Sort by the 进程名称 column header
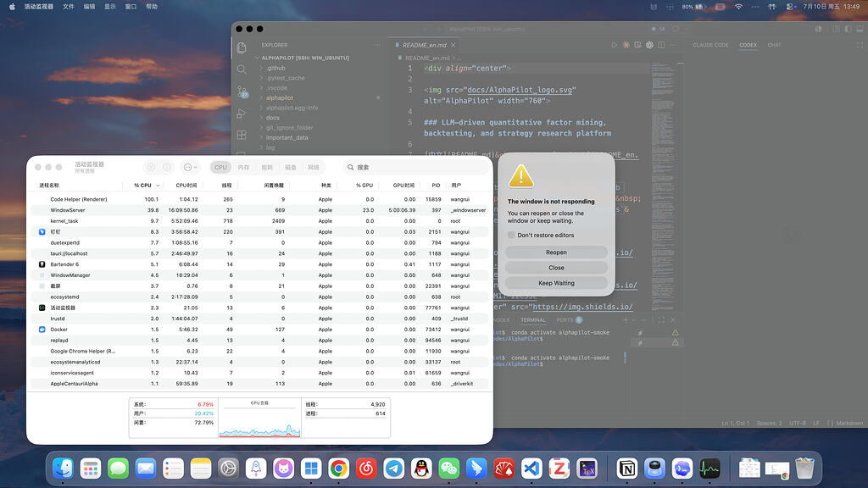Viewport: 868px width, 488px height. click(49, 186)
